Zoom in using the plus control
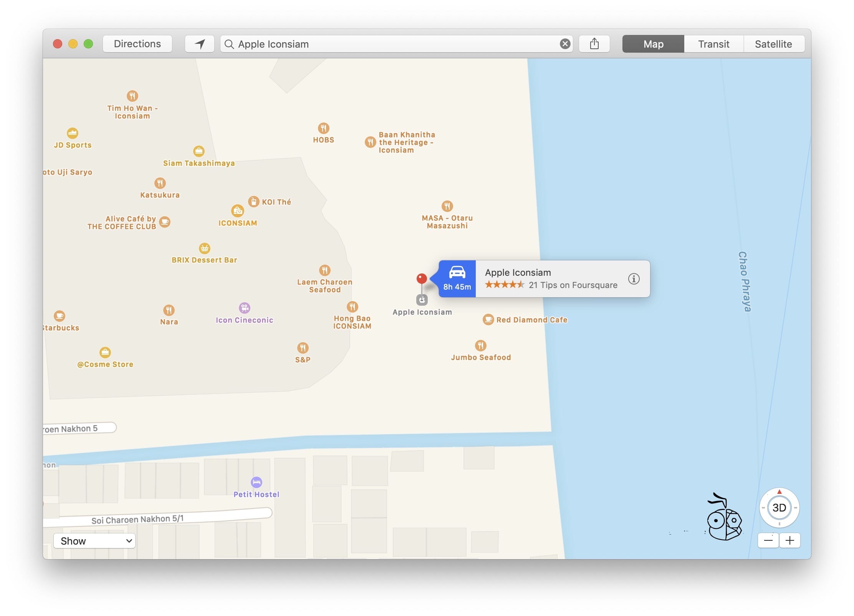This screenshot has height=616, width=854. [790, 540]
